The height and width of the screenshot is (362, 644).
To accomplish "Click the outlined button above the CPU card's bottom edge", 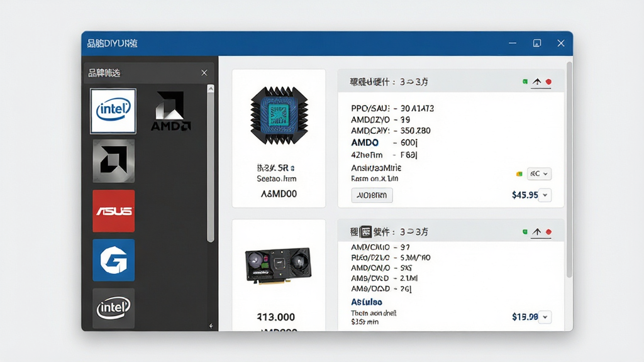I will coord(372,195).
